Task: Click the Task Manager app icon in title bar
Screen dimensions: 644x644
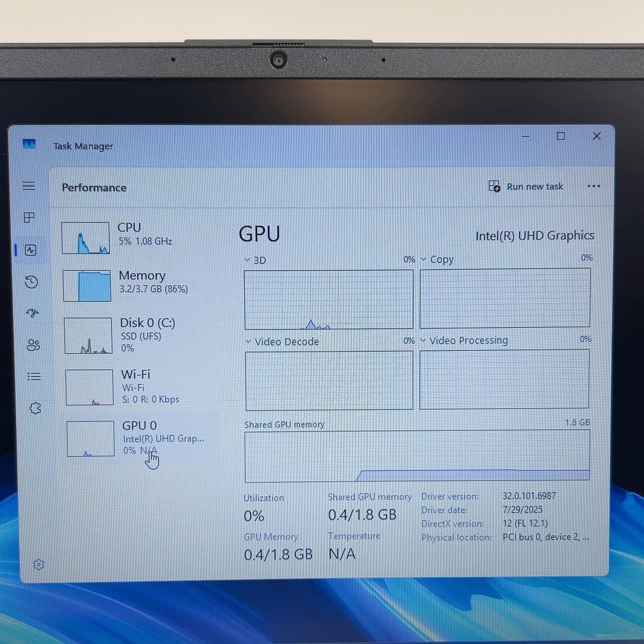Action: coord(29,144)
